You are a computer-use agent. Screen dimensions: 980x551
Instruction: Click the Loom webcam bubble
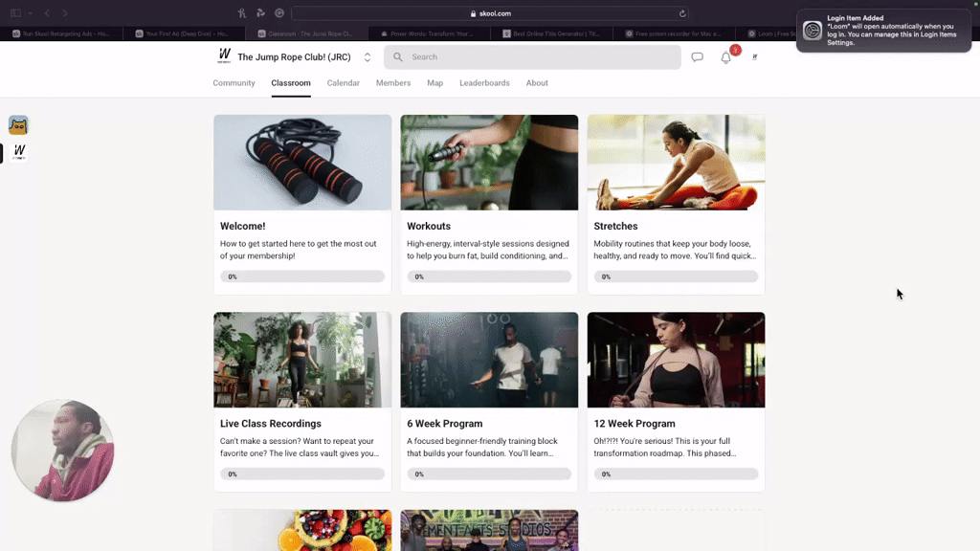[62, 451]
